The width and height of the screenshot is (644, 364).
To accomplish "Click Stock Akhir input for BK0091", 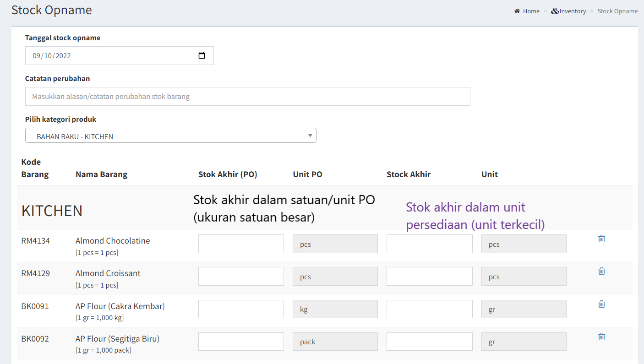I will click(x=429, y=309).
